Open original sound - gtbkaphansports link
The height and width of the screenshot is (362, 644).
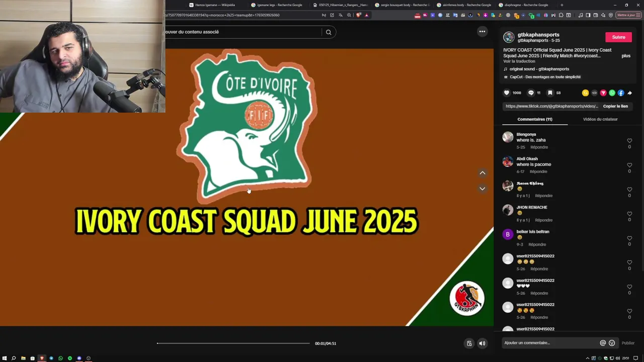(539, 69)
